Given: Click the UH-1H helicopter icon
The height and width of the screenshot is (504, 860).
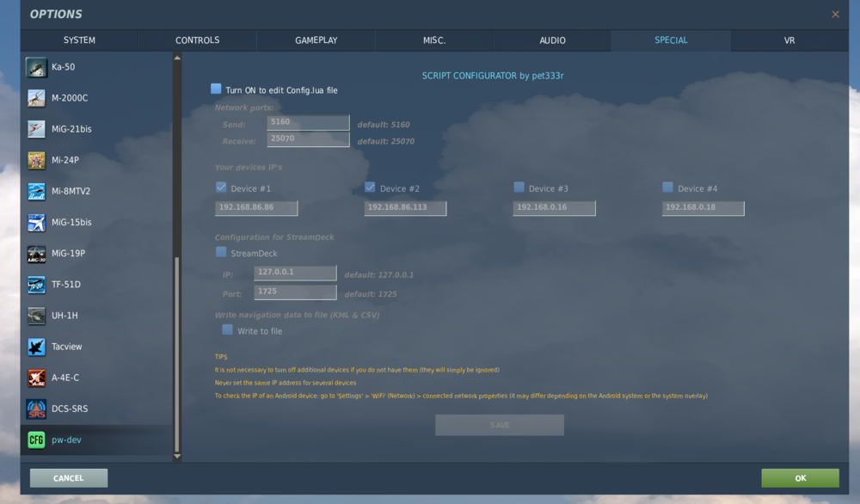Looking at the screenshot, I should (x=36, y=316).
